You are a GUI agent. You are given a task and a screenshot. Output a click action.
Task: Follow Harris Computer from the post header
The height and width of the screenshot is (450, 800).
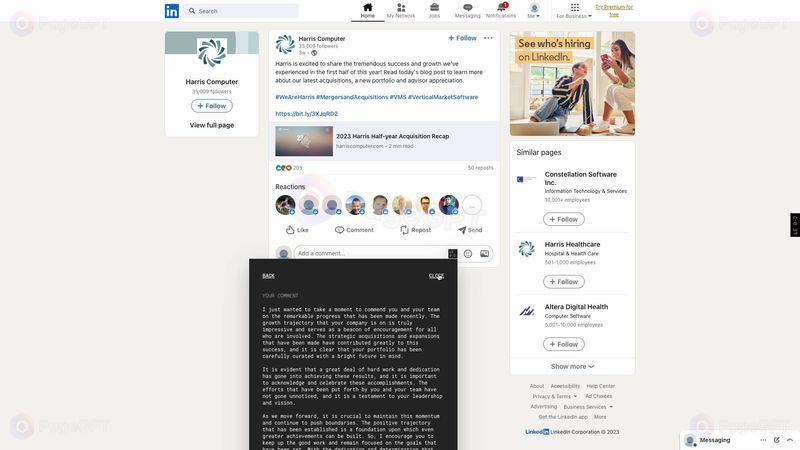coord(462,38)
